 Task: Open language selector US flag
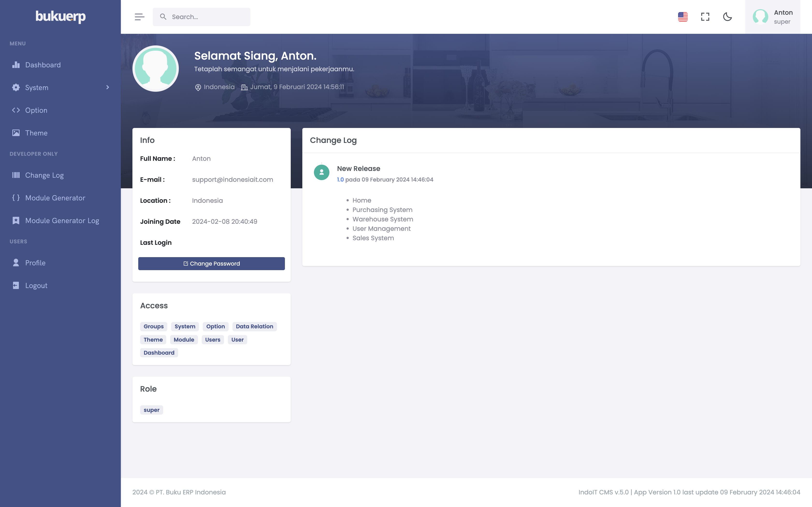(682, 17)
